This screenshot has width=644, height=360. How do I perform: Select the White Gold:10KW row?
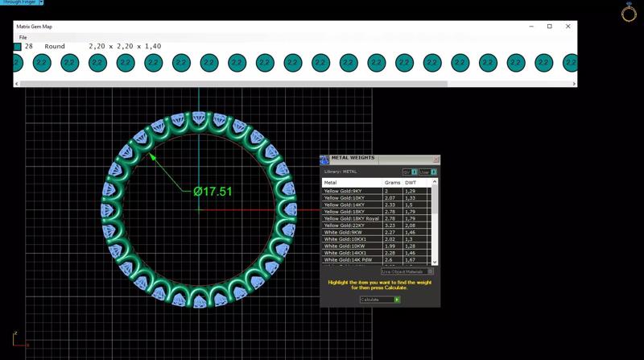click(377, 246)
